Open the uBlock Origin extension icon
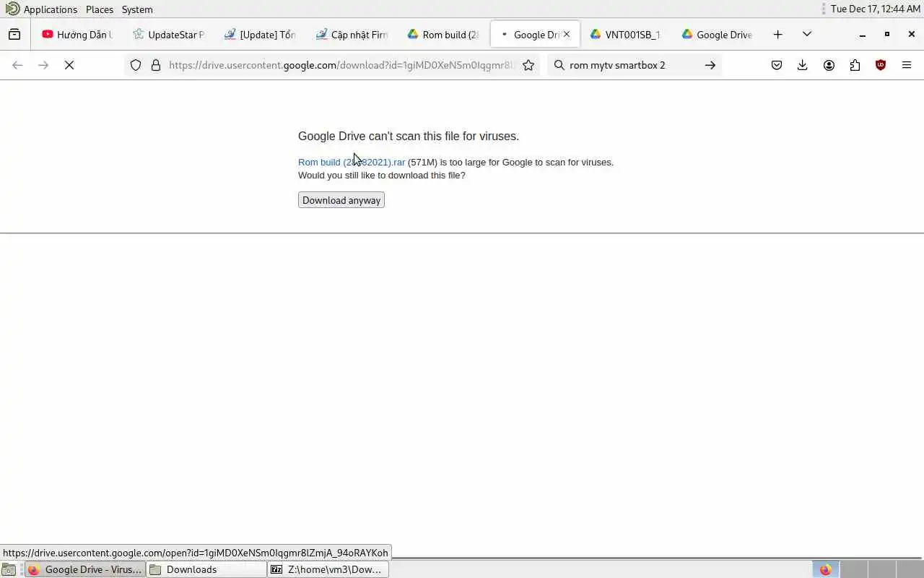The width and height of the screenshot is (924, 578). pyautogui.click(x=881, y=65)
